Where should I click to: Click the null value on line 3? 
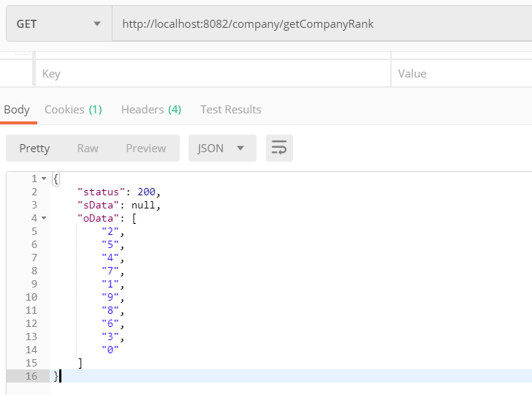coord(143,205)
